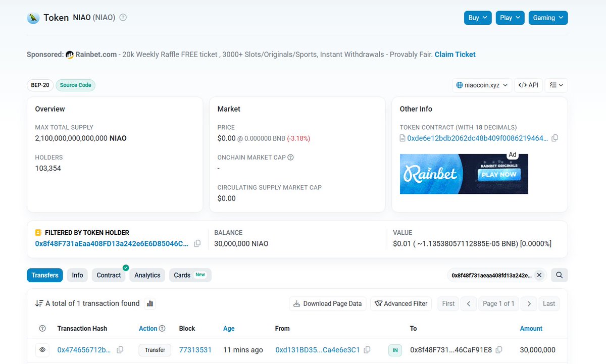Screen dimensions: 606x364
Task: Click Download Page Data button
Action: (x=328, y=303)
